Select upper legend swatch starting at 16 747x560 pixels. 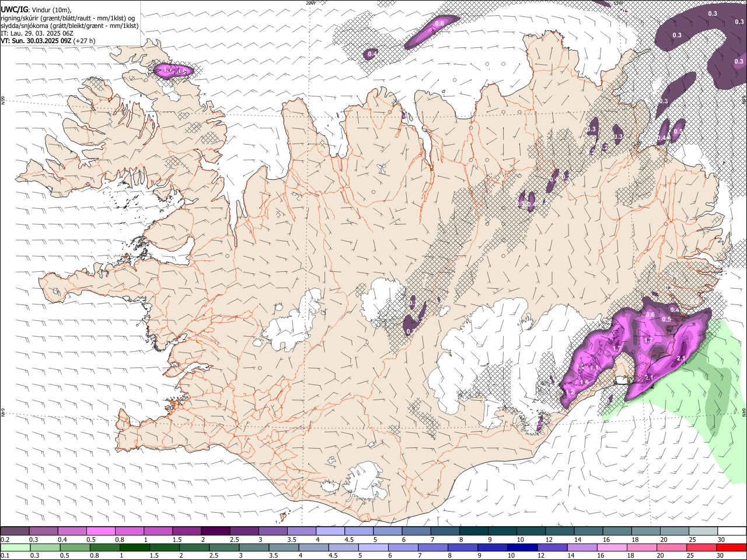(x=617, y=531)
